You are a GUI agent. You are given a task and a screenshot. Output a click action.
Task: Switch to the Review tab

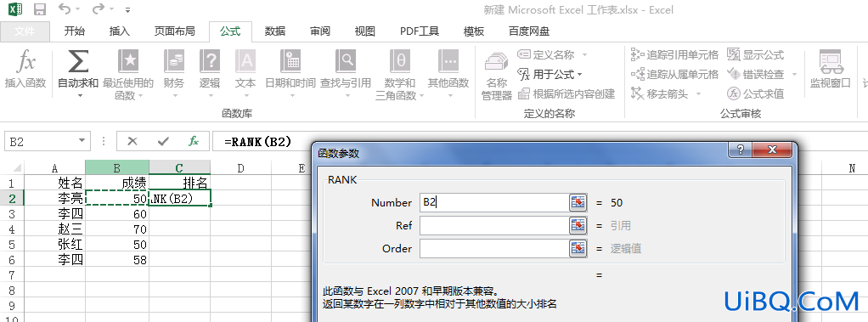click(320, 31)
